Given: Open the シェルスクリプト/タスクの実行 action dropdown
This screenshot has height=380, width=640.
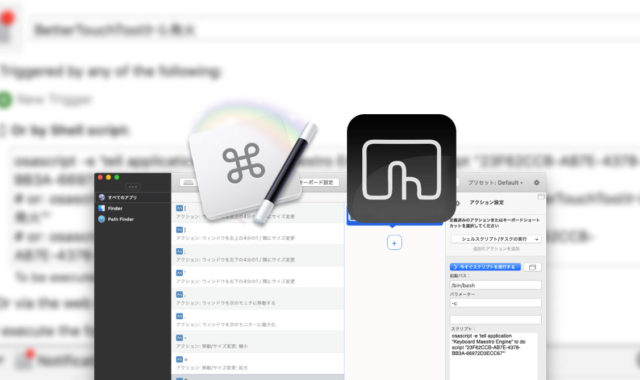Looking at the screenshot, I should point(496,239).
